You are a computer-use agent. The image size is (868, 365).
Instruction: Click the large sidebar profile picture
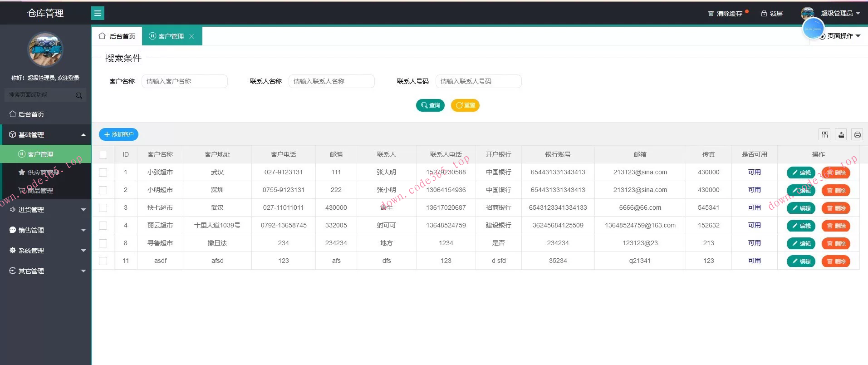click(45, 49)
